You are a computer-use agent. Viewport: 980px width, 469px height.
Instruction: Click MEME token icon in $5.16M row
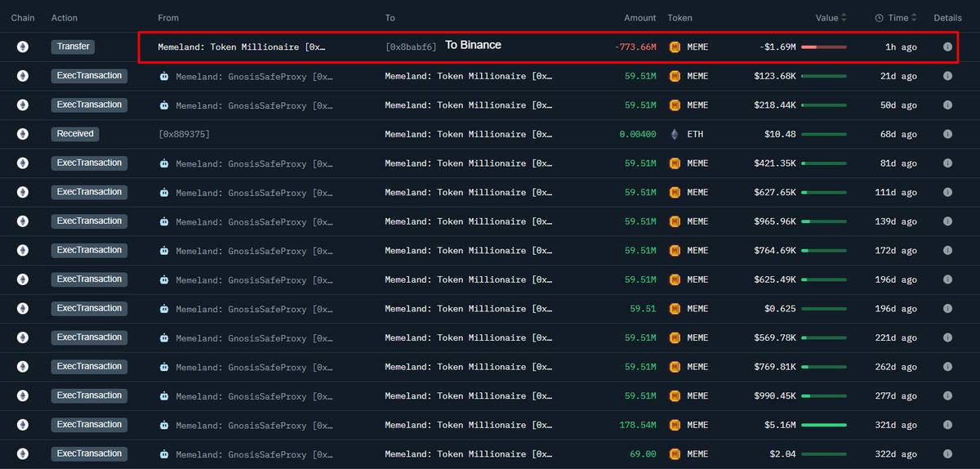click(x=675, y=425)
